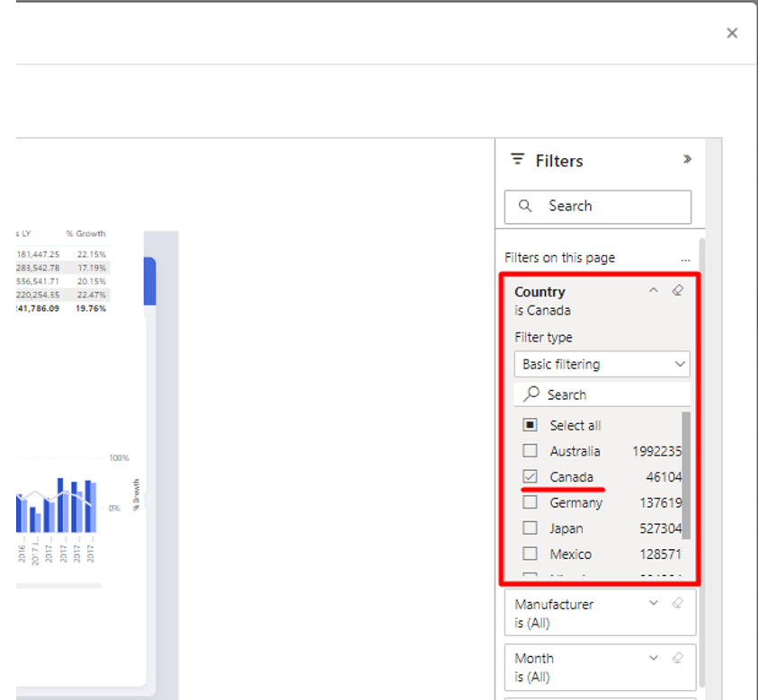
Task: Toggle the Select all checkbox
Action: click(x=531, y=425)
